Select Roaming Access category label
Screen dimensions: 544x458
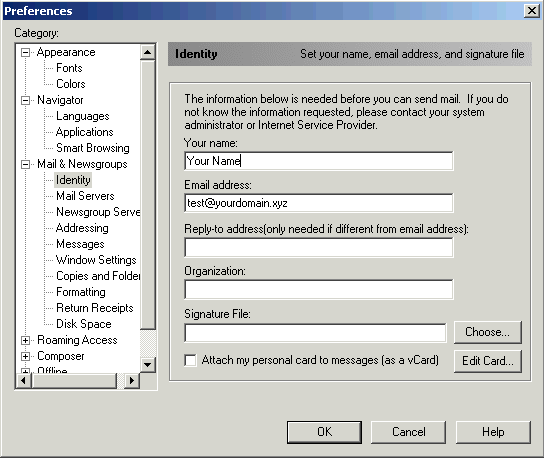[77, 340]
